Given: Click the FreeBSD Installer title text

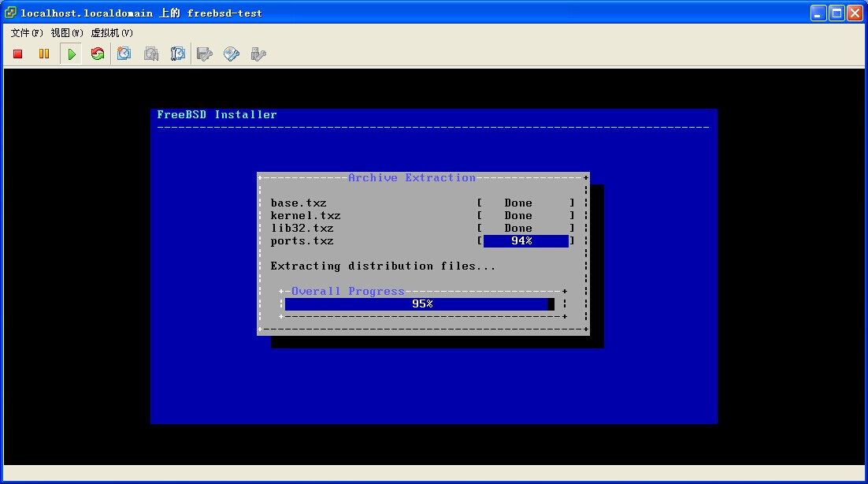Looking at the screenshot, I should point(217,115).
